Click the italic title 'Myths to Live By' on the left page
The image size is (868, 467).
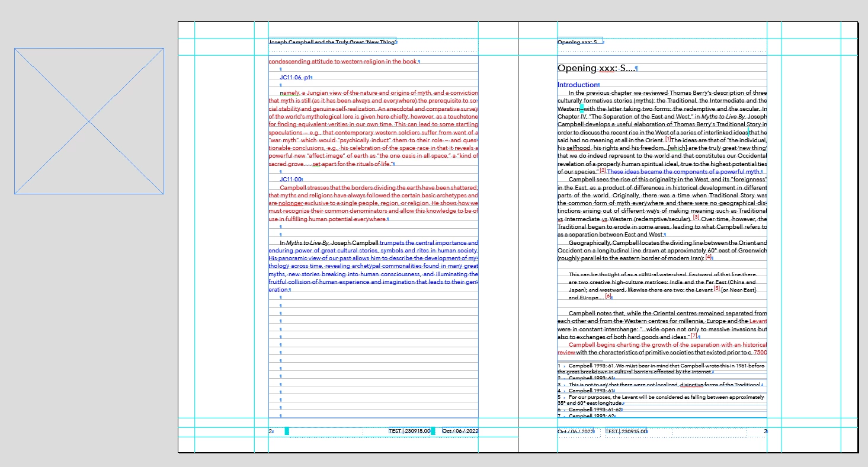pyautogui.click(x=308, y=243)
